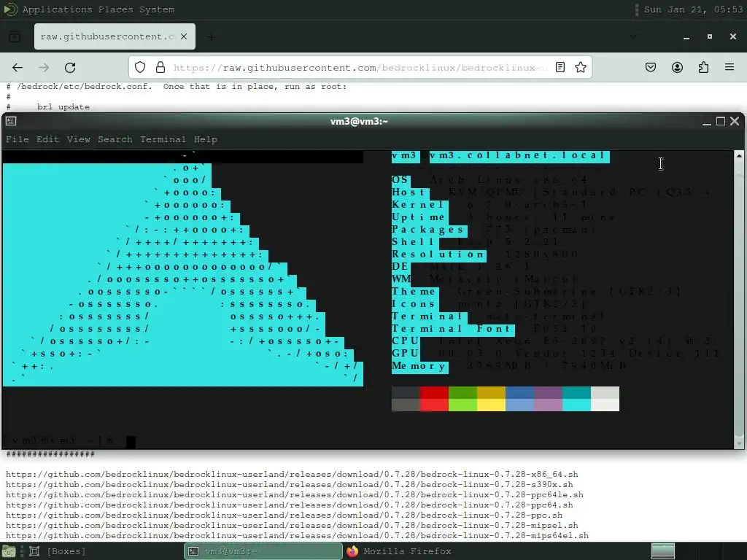747x560 pixels.
Task: Open the Firefox extensions icon
Action: 703,67
